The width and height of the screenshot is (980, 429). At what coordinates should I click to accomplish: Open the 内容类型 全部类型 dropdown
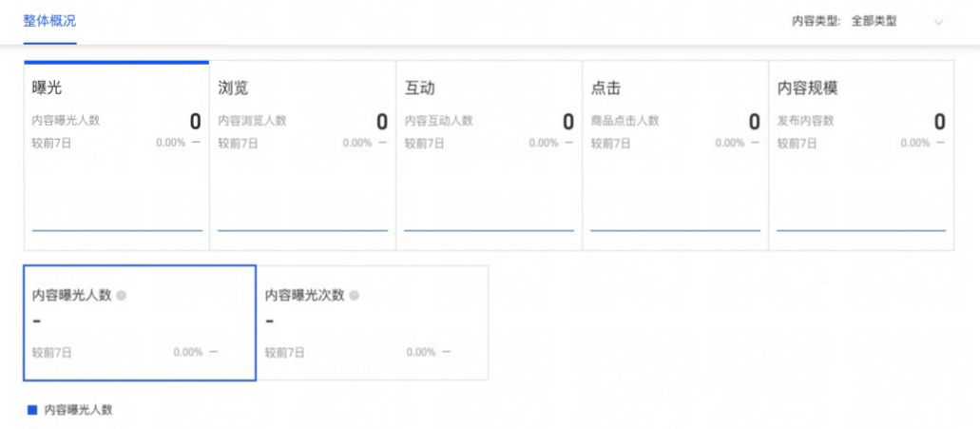[898, 21]
